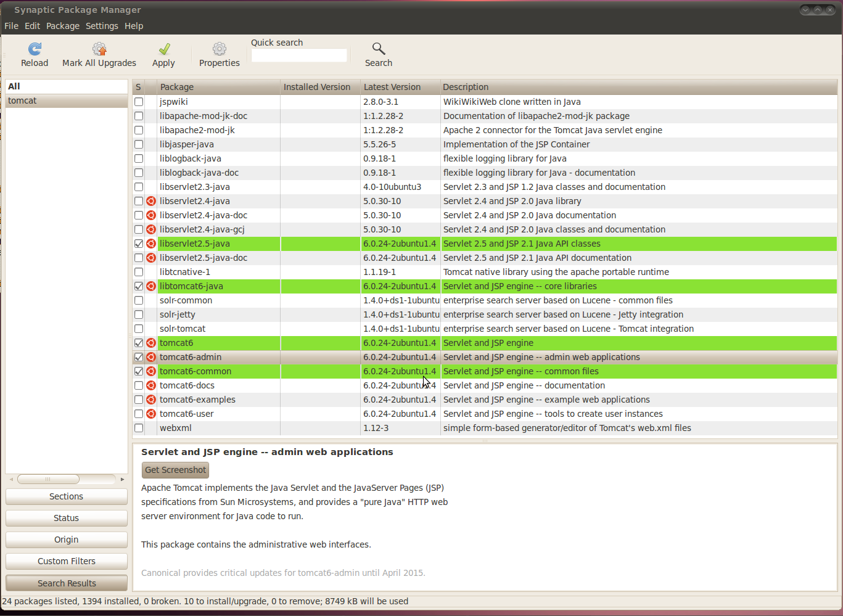843x616 pixels.
Task: Switch to the Sections view
Action: coord(67,496)
